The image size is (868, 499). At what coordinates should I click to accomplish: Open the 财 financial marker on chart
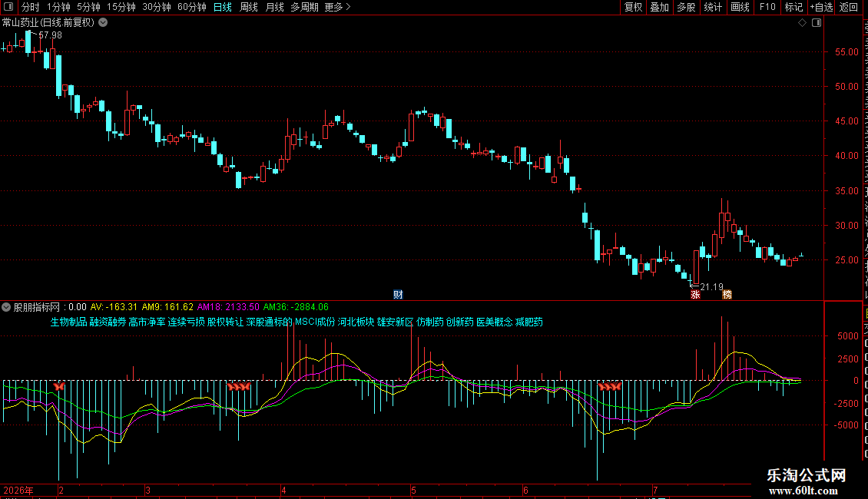(398, 294)
